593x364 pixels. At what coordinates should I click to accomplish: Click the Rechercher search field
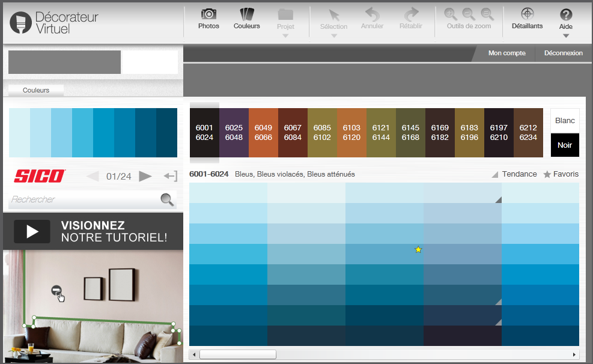coord(81,199)
